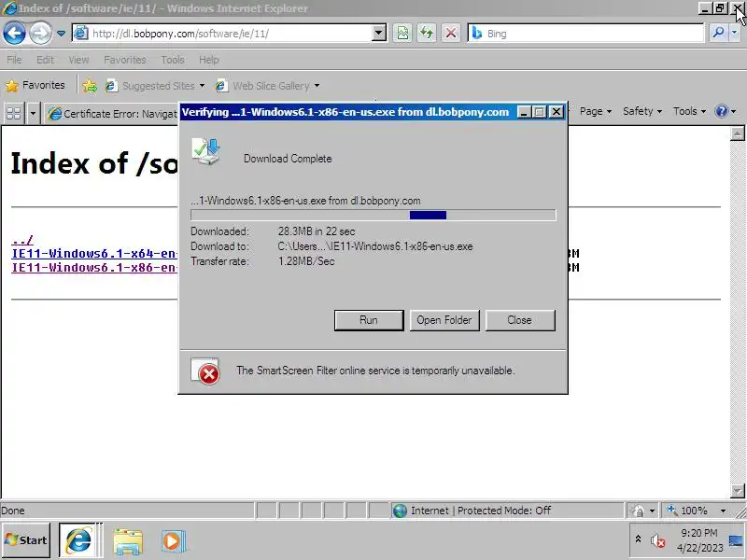Open Windows Explorer folder taskbar icon
Viewport: 747px width, 560px height.
128,541
